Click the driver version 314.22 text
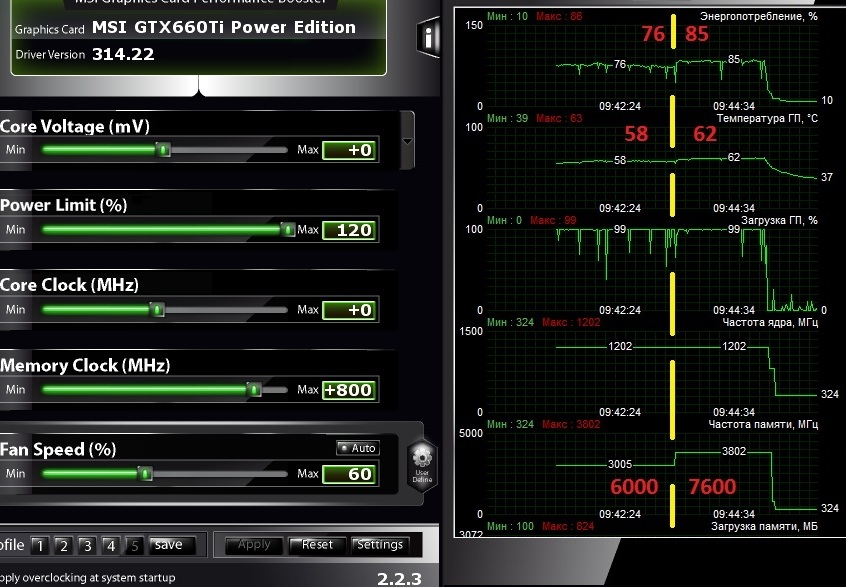This screenshot has height=587, width=846. point(123,54)
